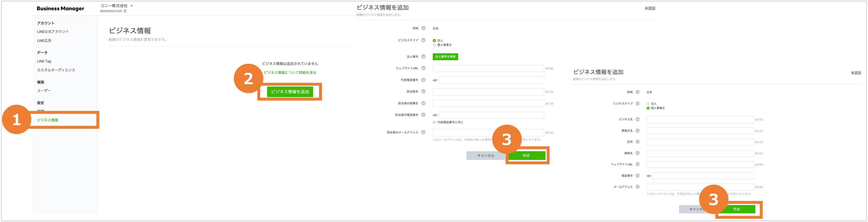868x222 pixels.
Task: Open help icon beside ビジネス名 label
Action: pyautogui.click(x=637, y=119)
